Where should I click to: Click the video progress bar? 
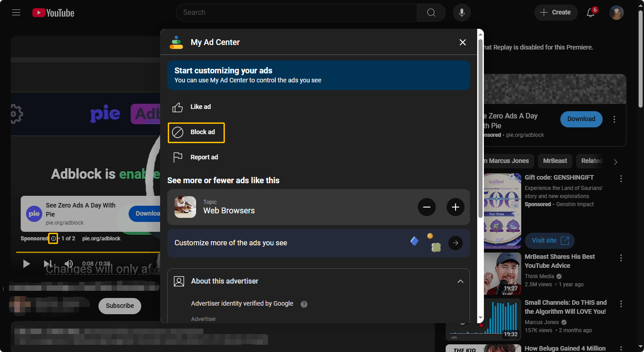point(88,252)
